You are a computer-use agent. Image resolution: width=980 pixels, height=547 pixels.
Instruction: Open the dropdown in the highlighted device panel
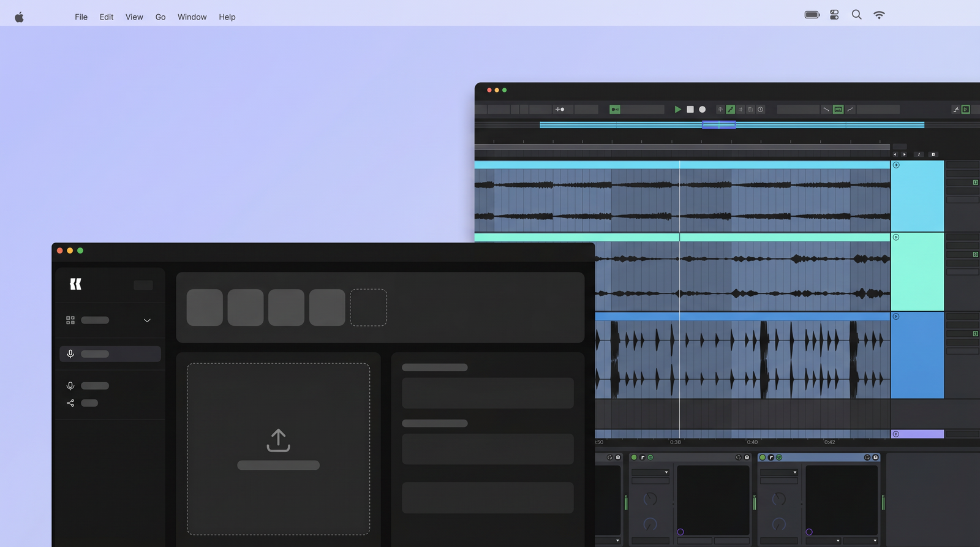[x=779, y=472]
